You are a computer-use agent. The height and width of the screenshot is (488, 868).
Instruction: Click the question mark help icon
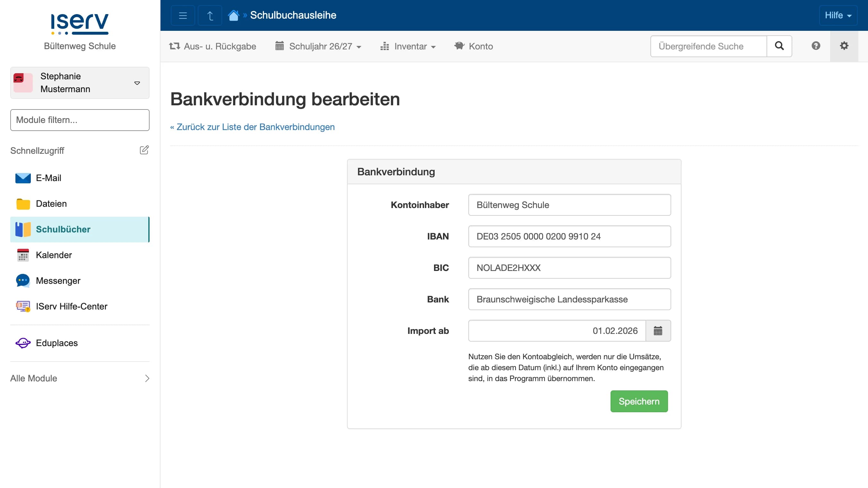point(816,46)
